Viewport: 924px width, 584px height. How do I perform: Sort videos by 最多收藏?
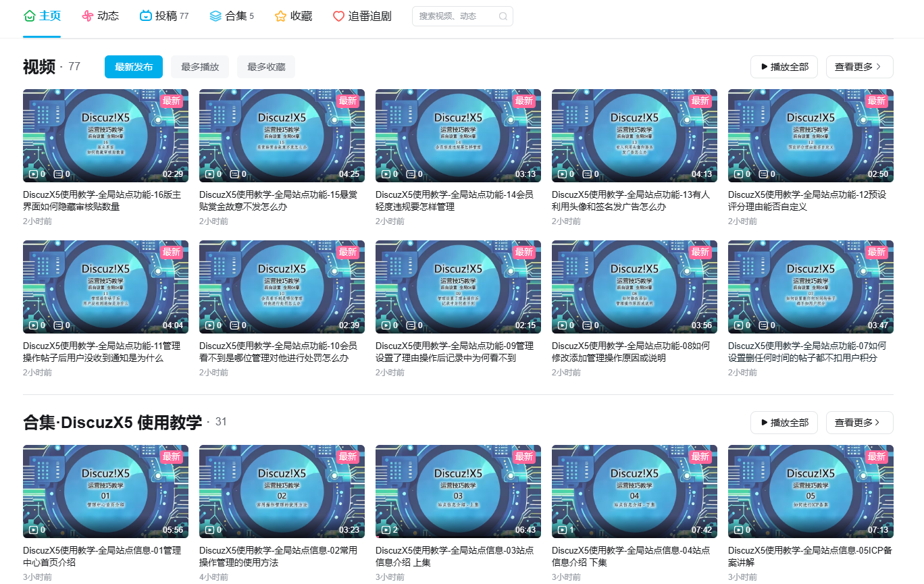tap(266, 67)
